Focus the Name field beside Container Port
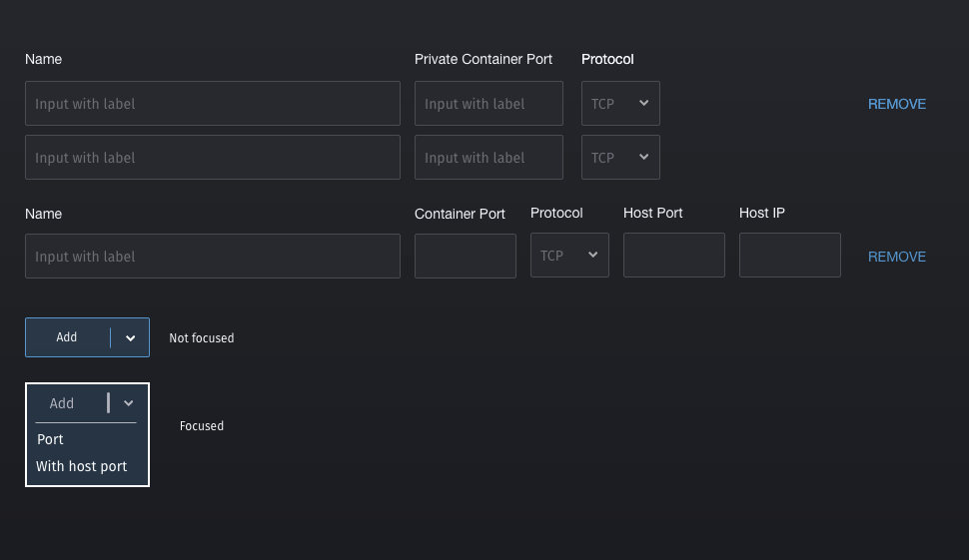Screen dimensions: 969x560 [213, 257]
